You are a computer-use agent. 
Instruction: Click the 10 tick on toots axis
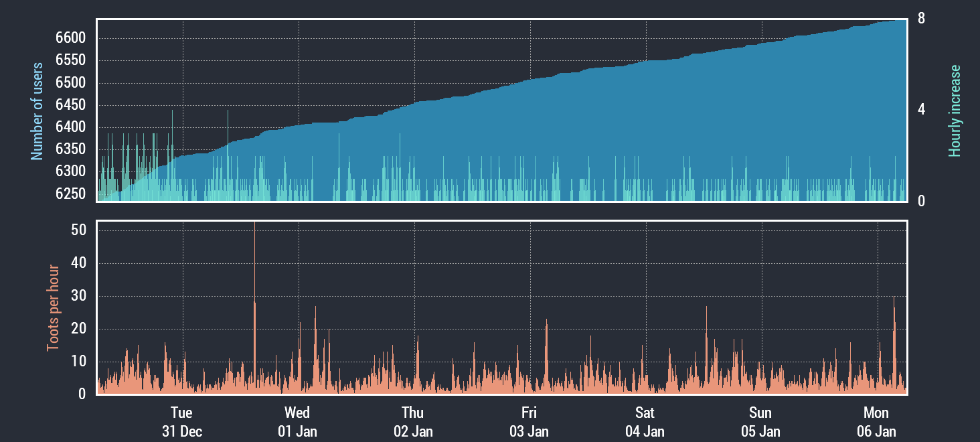click(79, 362)
